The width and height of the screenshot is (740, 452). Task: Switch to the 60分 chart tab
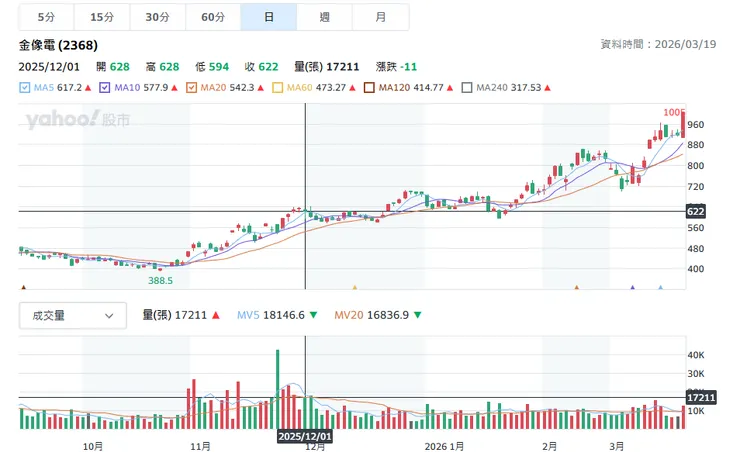click(212, 17)
